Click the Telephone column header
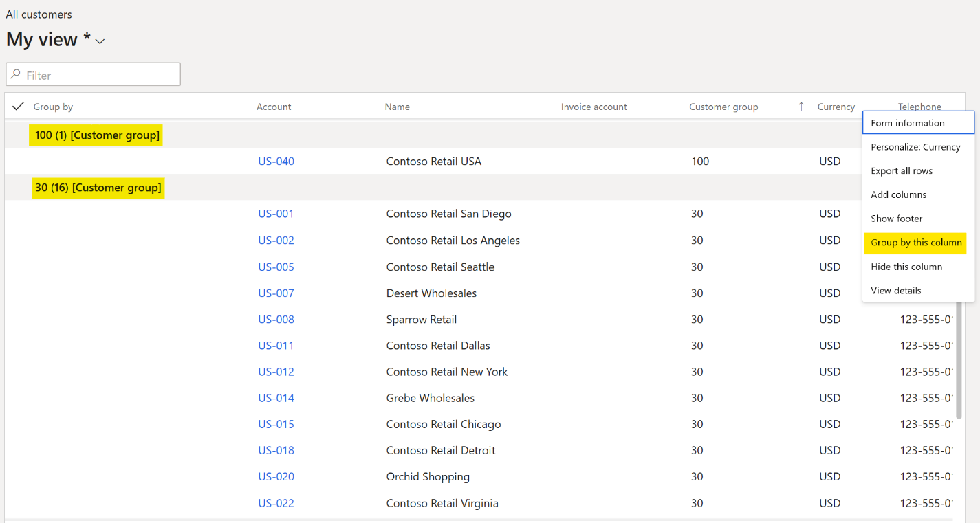The image size is (980, 523). 919,107
